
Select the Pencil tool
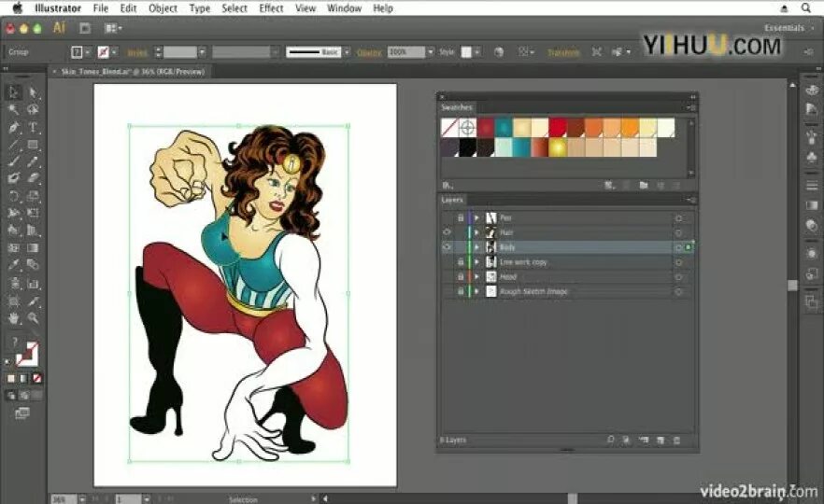tap(33, 161)
